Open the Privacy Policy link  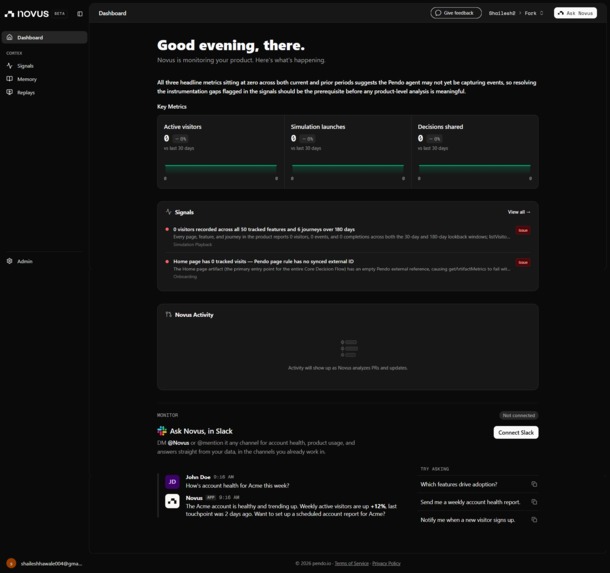(x=386, y=563)
